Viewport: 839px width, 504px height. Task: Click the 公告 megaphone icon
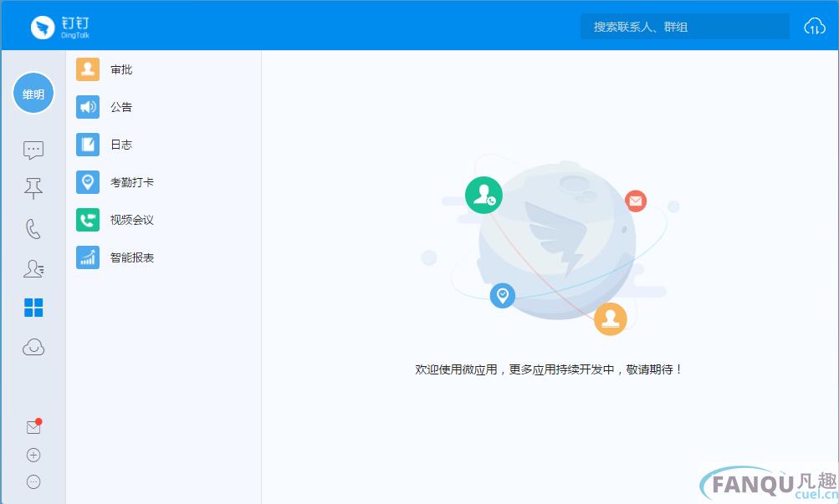(88, 107)
